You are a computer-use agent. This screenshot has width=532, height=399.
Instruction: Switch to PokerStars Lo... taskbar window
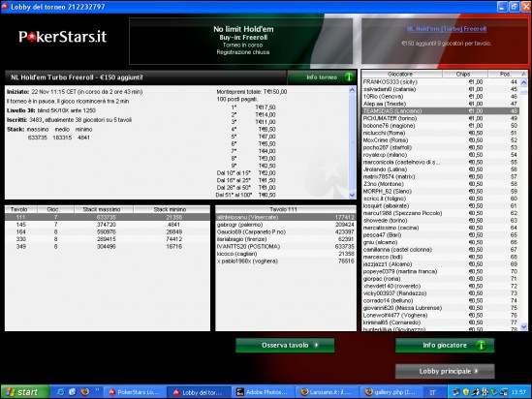pos(135,392)
